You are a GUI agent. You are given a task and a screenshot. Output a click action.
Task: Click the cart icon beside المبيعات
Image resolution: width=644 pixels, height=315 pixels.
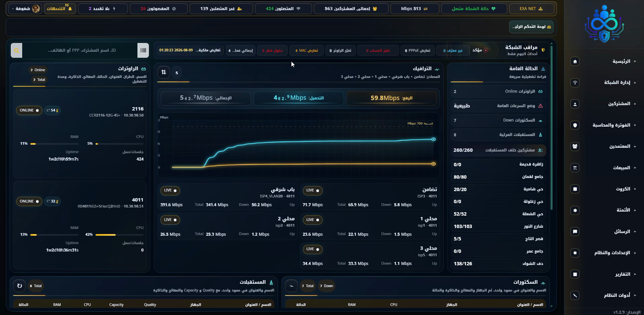[x=575, y=168]
